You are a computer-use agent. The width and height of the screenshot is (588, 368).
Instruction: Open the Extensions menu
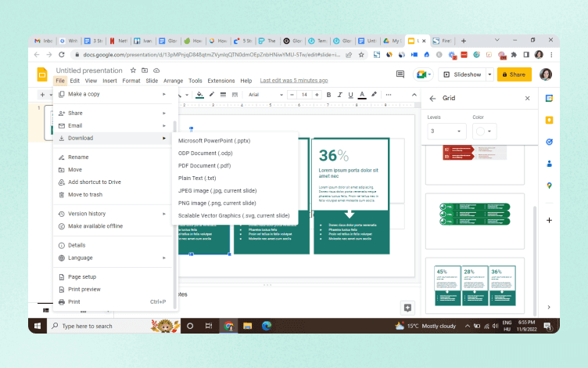click(x=220, y=81)
